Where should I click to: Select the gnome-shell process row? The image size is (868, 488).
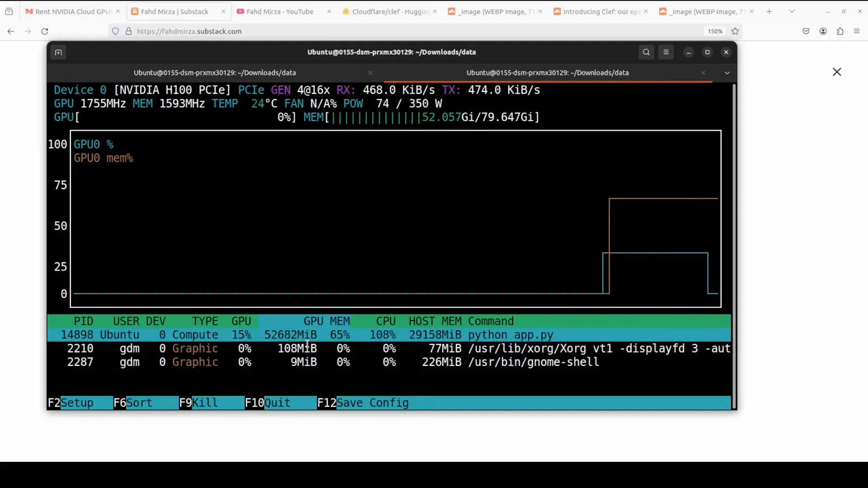[389, 362]
